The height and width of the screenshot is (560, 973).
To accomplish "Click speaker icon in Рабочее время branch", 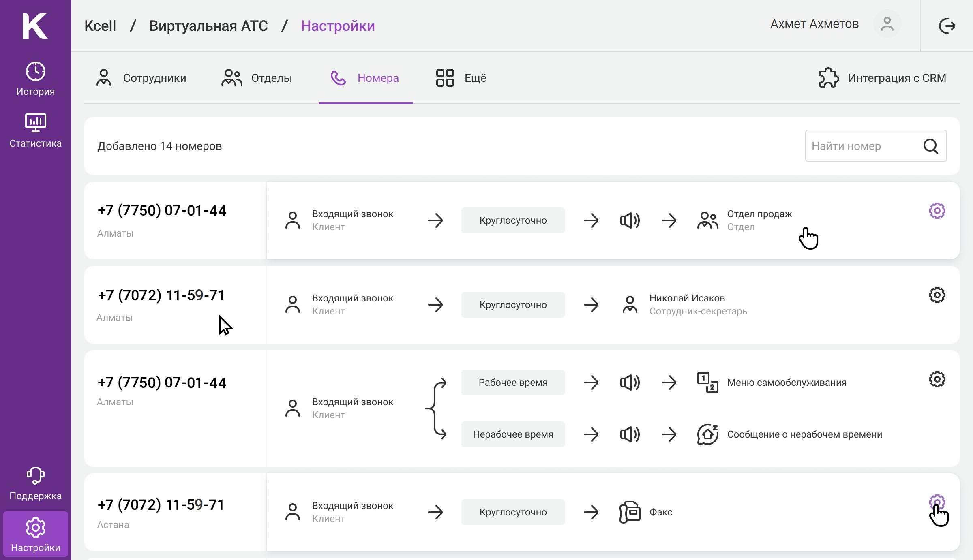I will (x=630, y=383).
